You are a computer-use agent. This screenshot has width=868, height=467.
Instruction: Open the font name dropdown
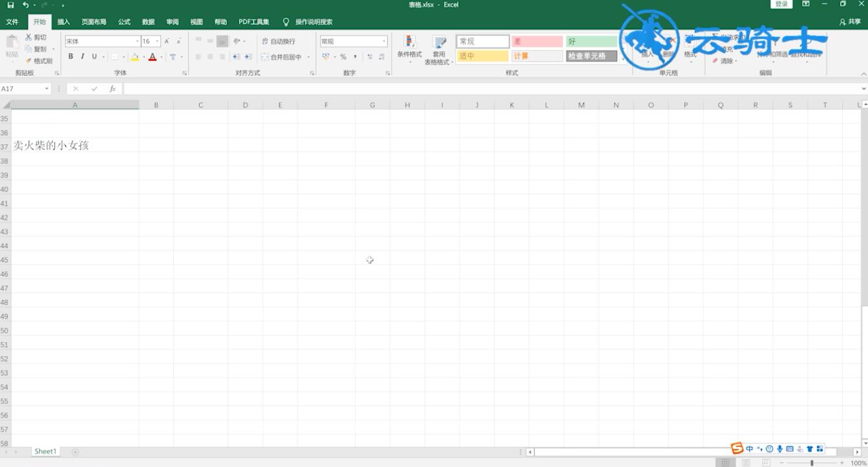(137, 41)
